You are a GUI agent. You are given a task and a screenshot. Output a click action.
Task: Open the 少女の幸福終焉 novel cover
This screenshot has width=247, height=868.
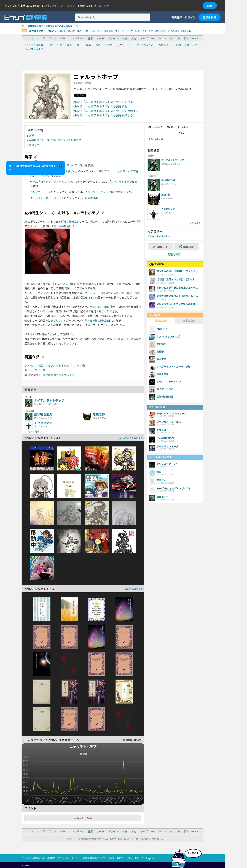(x=69, y=609)
